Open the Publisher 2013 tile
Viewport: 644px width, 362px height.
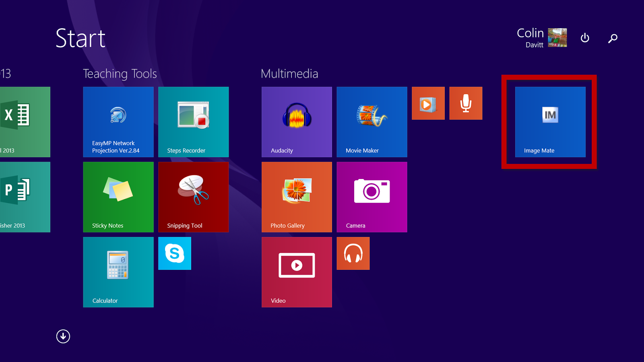[25, 197]
